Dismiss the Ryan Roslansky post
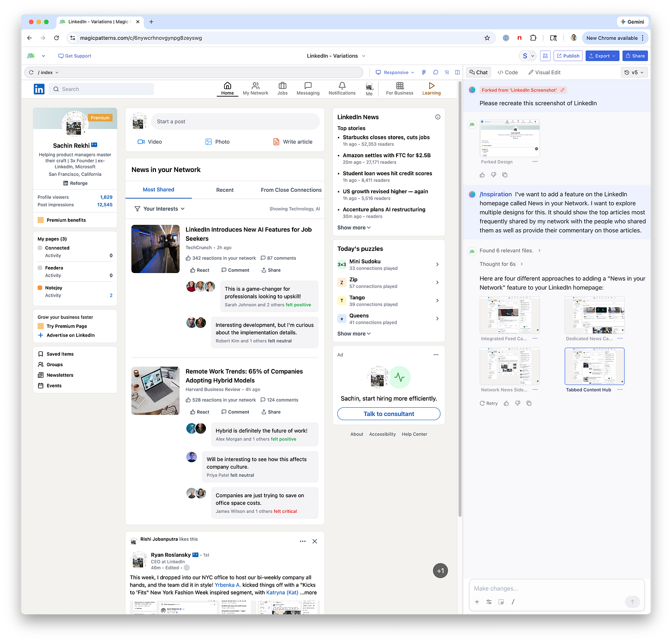Image resolution: width=672 pixels, height=642 pixels. [x=315, y=541]
